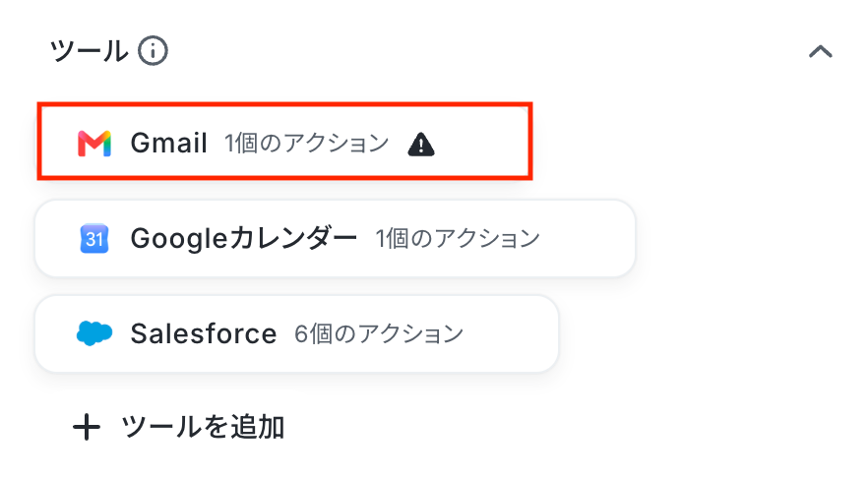
Task: Select the empty area right of Salesforce's 6個のアクション
Action: point(510,333)
